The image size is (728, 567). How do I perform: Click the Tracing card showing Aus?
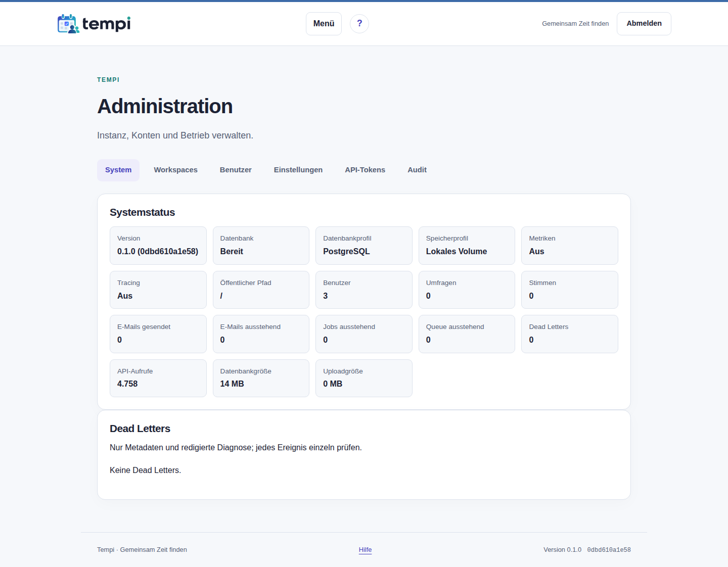tap(158, 290)
